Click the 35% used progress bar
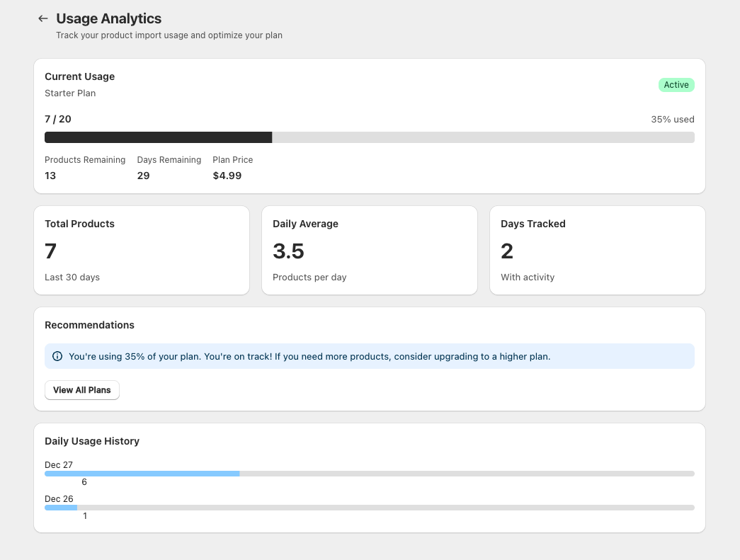The width and height of the screenshot is (740, 560). pyautogui.click(x=370, y=137)
